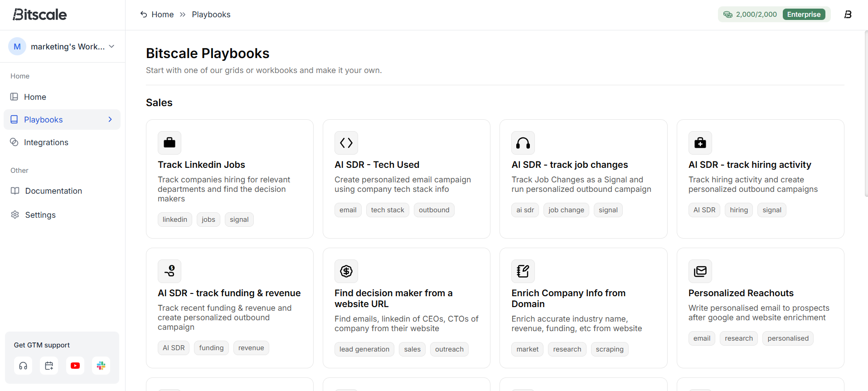Click the credits coin icon

728,15
